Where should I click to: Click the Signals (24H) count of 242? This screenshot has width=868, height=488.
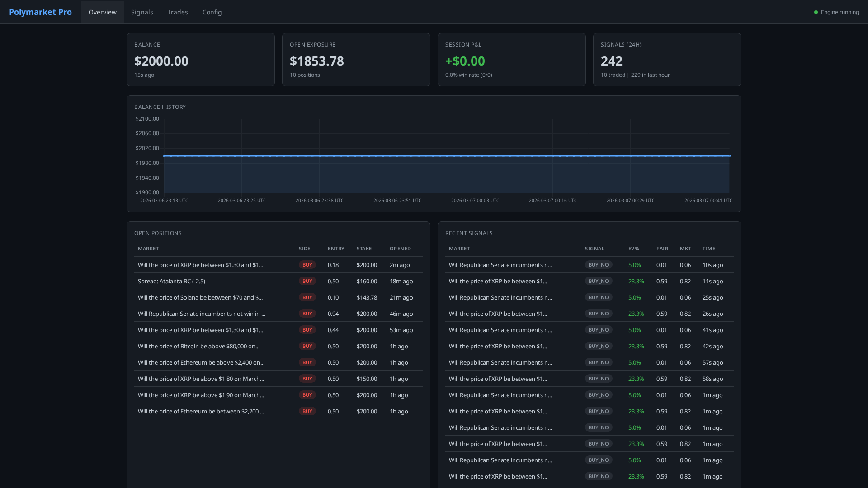click(611, 61)
